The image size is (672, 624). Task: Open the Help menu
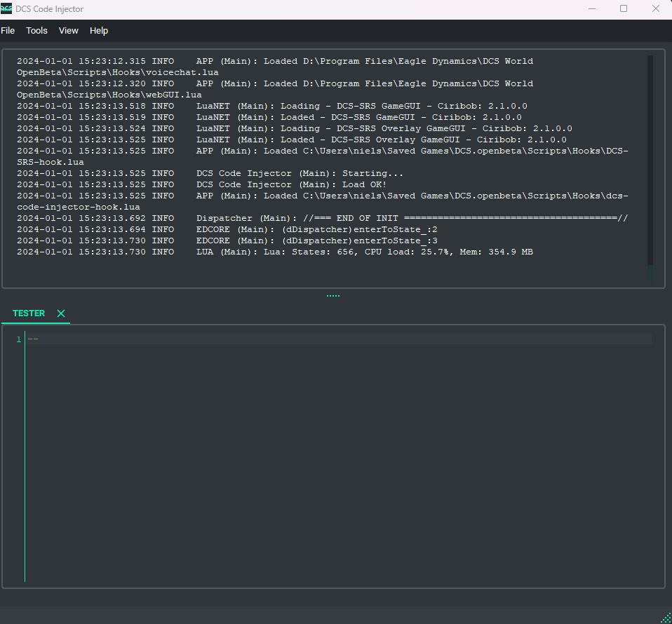click(98, 30)
